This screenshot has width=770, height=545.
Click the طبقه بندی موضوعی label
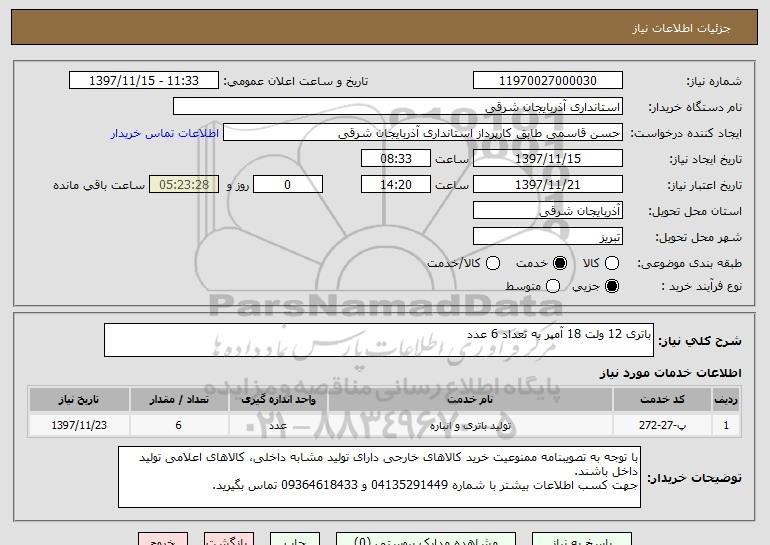coord(690,264)
